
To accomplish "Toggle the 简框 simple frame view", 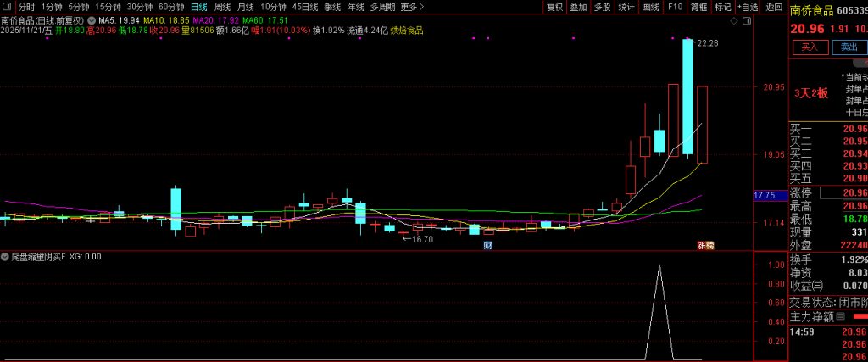I will [699, 7].
